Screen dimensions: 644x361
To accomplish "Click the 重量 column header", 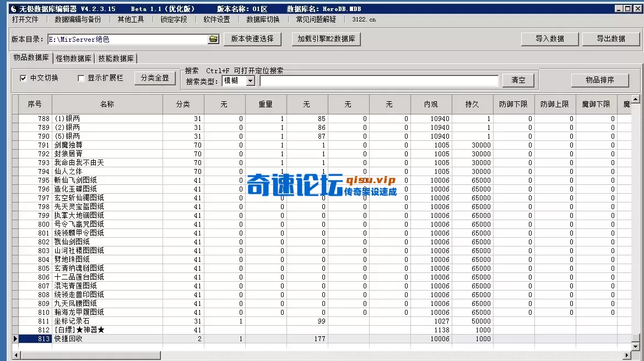I will [266, 104].
